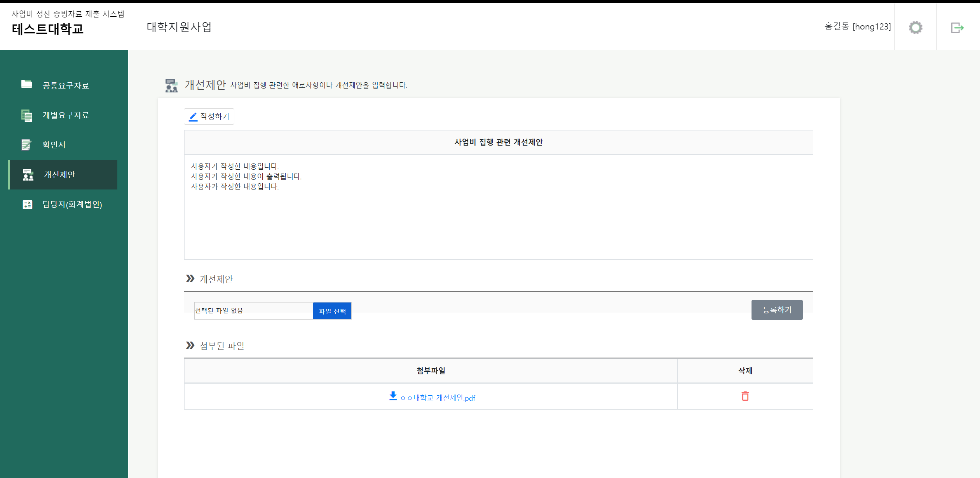Image resolution: width=980 pixels, height=478 pixels.
Task: Click the download icon next to attached PDF
Action: tap(393, 397)
